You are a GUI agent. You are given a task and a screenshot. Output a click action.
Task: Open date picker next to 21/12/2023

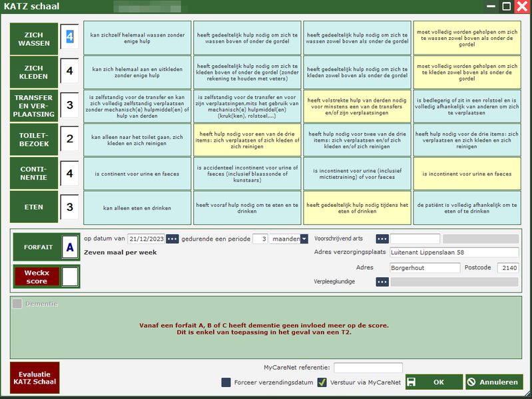[x=172, y=239]
